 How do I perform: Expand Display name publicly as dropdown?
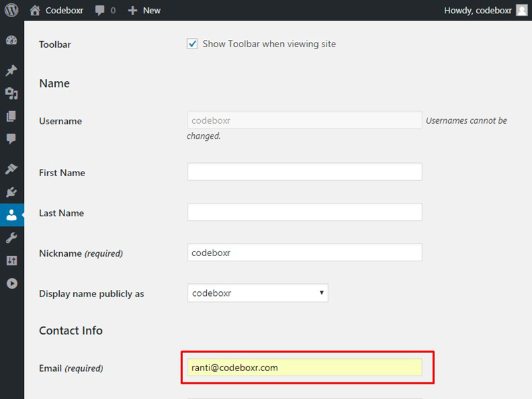click(257, 293)
